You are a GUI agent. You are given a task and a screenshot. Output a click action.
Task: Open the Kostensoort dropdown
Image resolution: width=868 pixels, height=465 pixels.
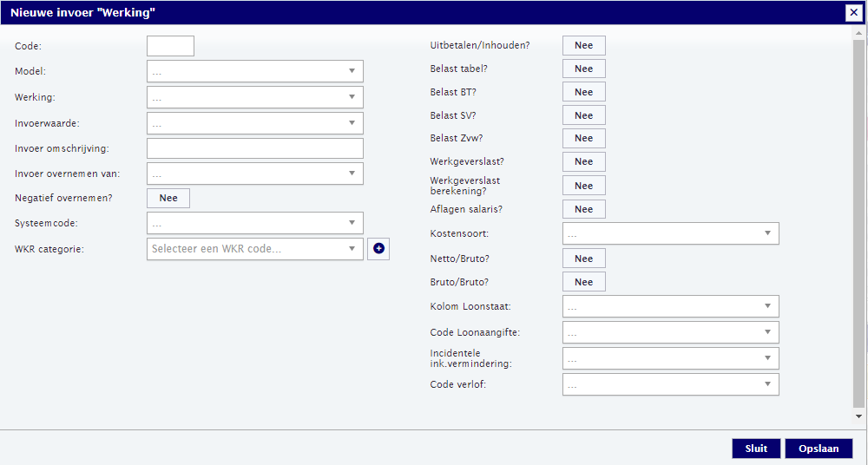click(671, 233)
